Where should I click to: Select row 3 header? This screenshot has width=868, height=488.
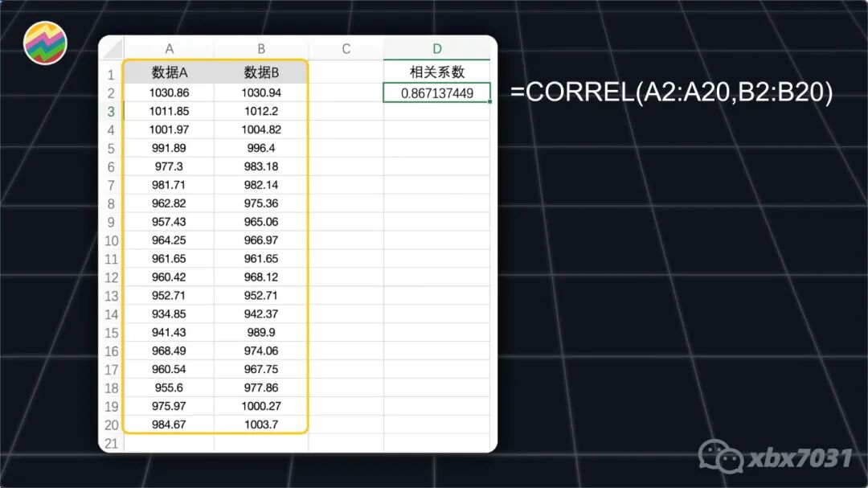click(111, 111)
